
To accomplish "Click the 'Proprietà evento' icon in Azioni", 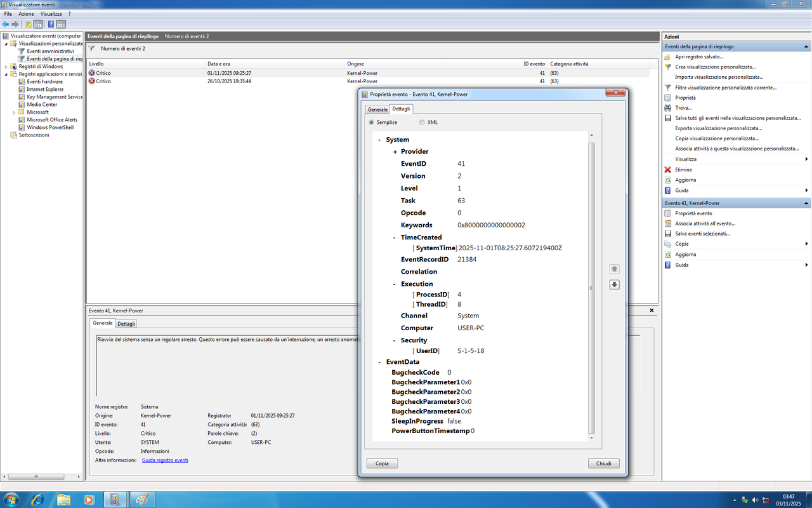I will [x=667, y=213].
